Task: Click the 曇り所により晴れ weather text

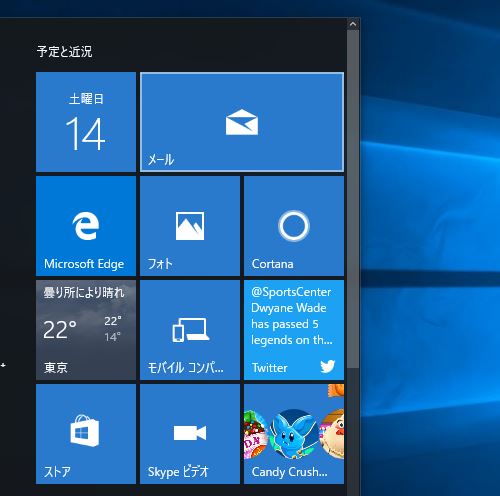Action: point(84,292)
